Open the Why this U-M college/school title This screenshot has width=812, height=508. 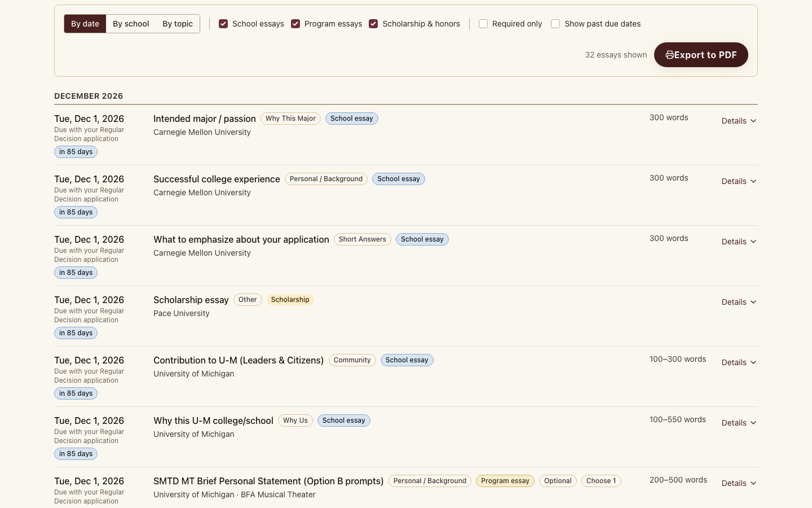tap(213, 421)
